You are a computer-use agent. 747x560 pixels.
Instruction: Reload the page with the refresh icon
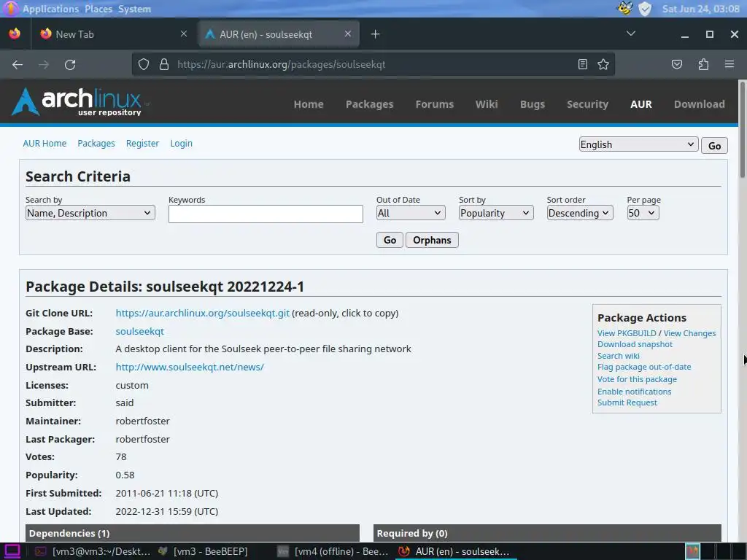[x=70, y=64]
